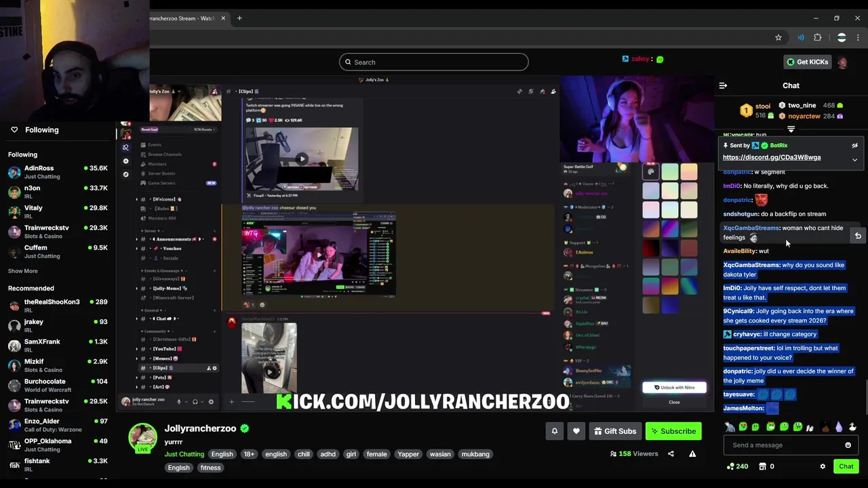Expand the following list with Show More
Viewport: 868px width, 488px height.
point(23,271)
